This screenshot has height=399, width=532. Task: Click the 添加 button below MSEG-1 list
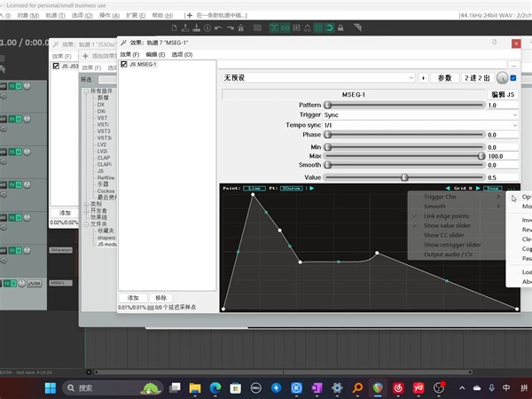(x=133, y=298)
